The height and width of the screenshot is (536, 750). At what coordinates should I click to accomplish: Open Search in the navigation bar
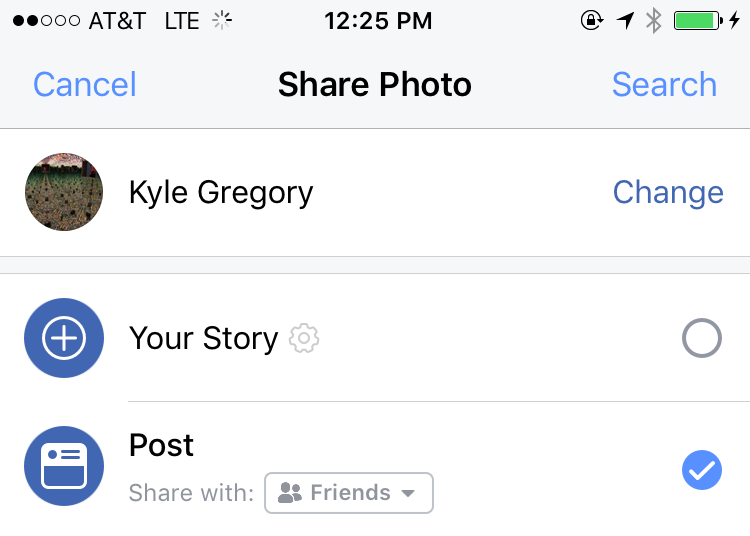click(x=664, y=85)
